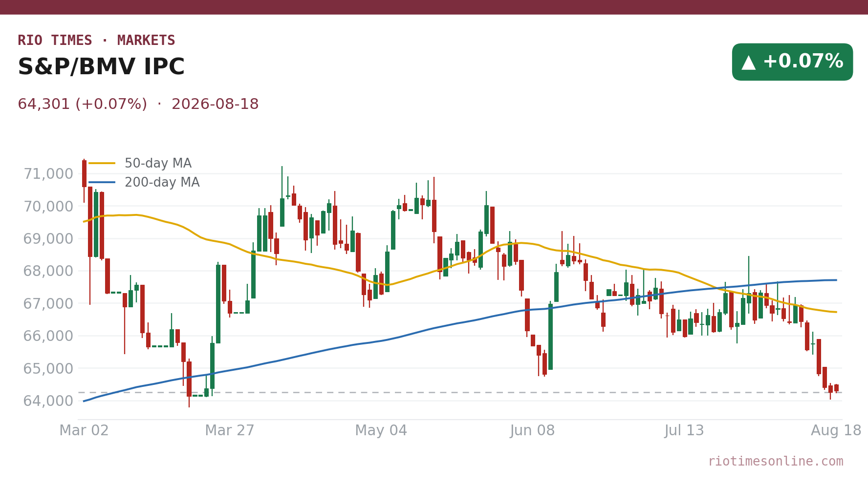This screenshot has height=488, width=868.
Task: Click the Aug 18 x-axis date
Action: (x=836, y=430)
